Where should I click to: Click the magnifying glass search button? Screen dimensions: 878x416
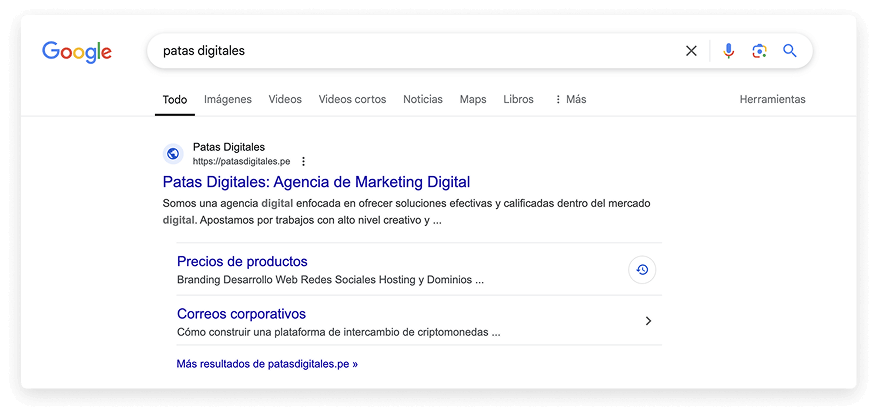[x=790, y=51]
